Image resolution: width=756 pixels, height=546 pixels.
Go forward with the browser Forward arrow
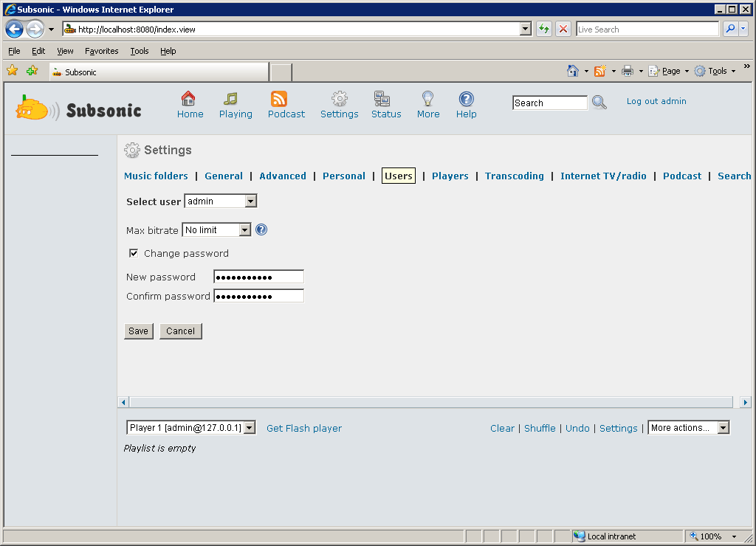click(35, 30)
